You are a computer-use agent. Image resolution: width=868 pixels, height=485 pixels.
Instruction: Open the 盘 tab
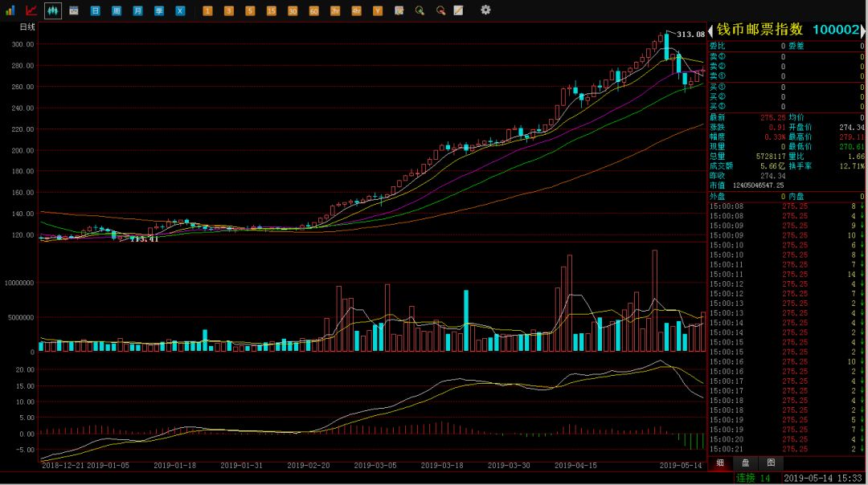click(x=746, y=463)
